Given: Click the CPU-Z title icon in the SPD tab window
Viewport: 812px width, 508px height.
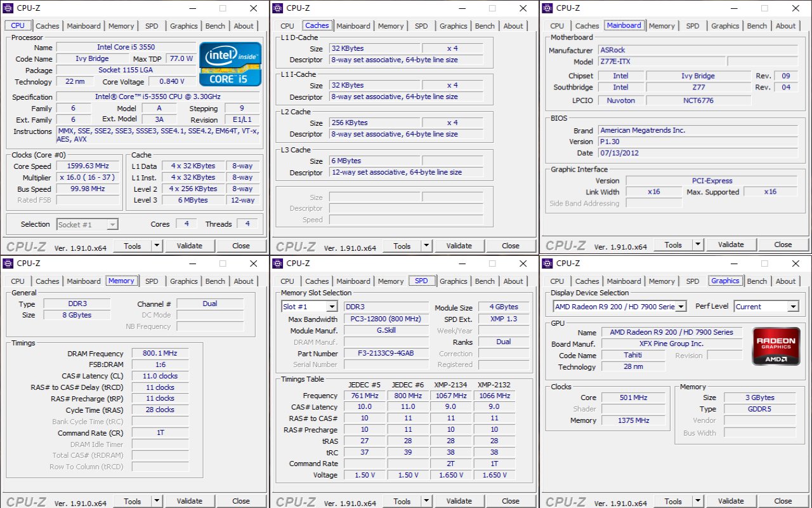Looking at the screenshot, I should click(278, 264).
